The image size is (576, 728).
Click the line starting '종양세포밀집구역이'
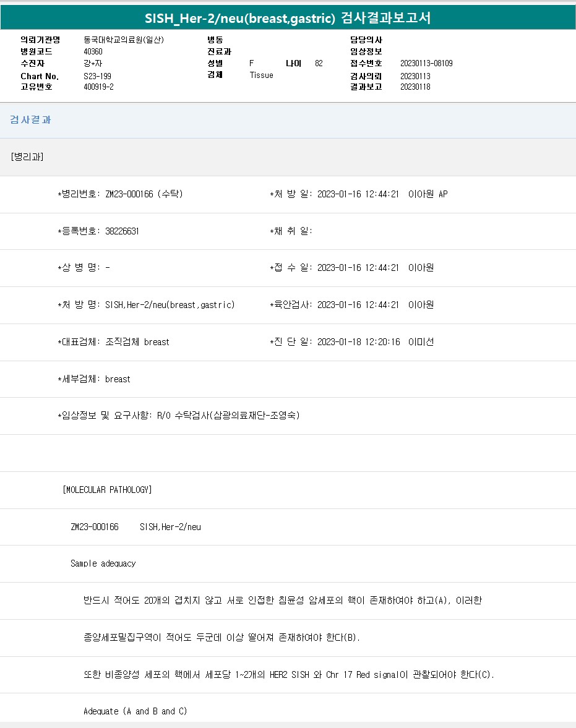221,638
